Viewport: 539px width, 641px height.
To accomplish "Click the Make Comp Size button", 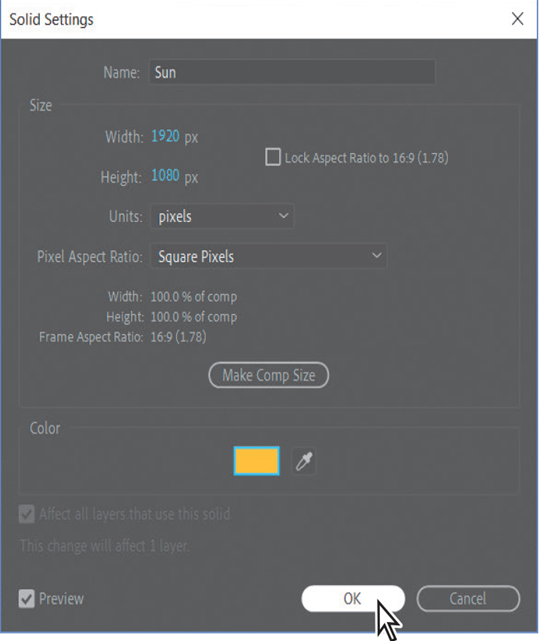I will [269, 375].
